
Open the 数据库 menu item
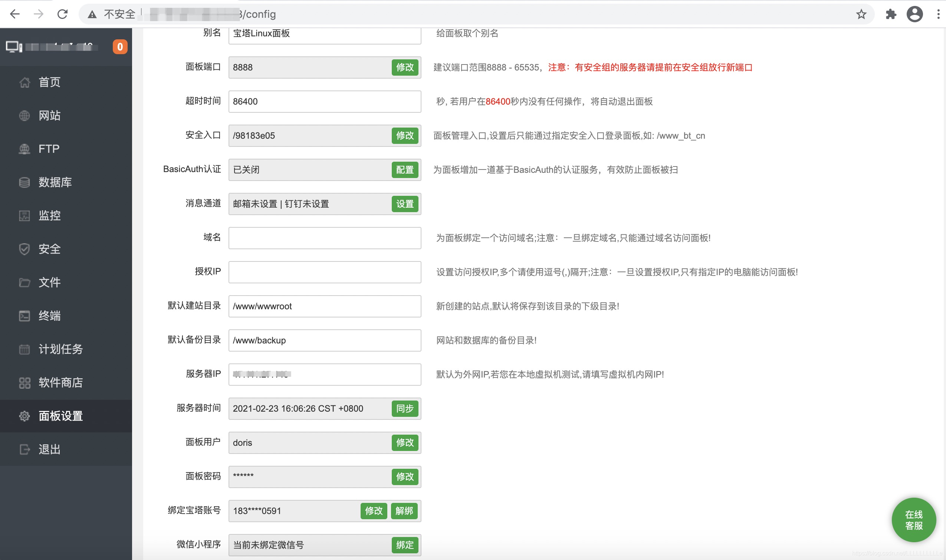66,182
